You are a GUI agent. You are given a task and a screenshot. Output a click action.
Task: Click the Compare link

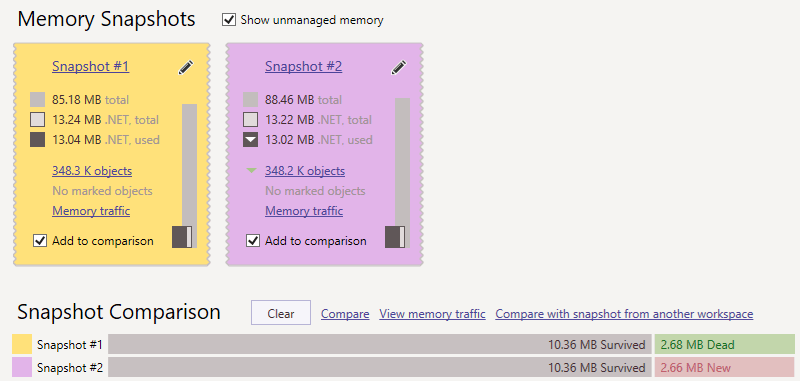coord(345,314)
